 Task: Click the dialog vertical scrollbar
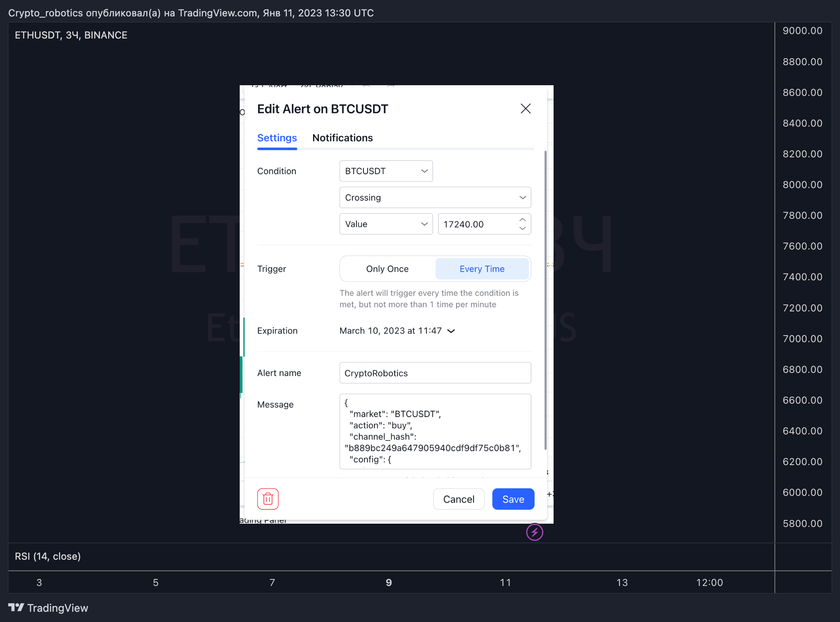pyautogui.click(x=545, y=300)
